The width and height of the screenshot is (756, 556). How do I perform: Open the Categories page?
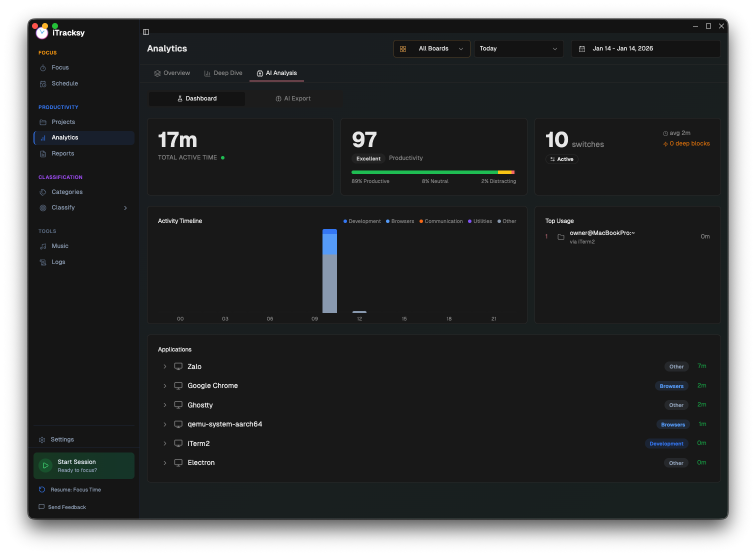[67, 192]
